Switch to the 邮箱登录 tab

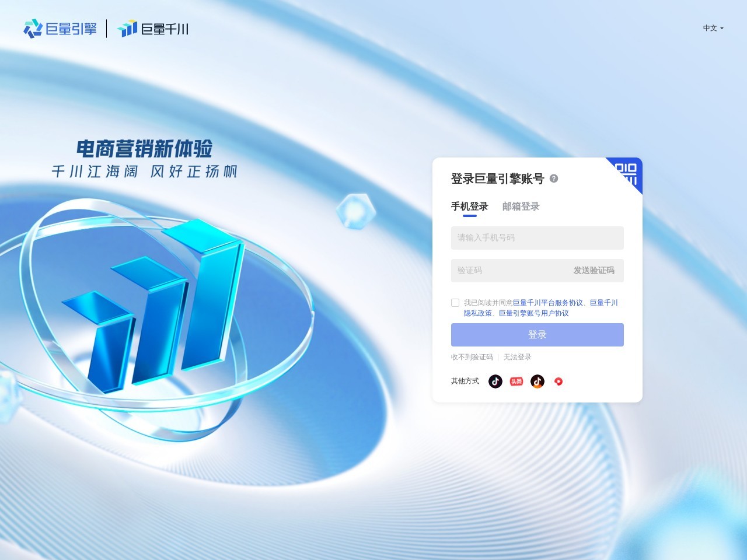521,206
